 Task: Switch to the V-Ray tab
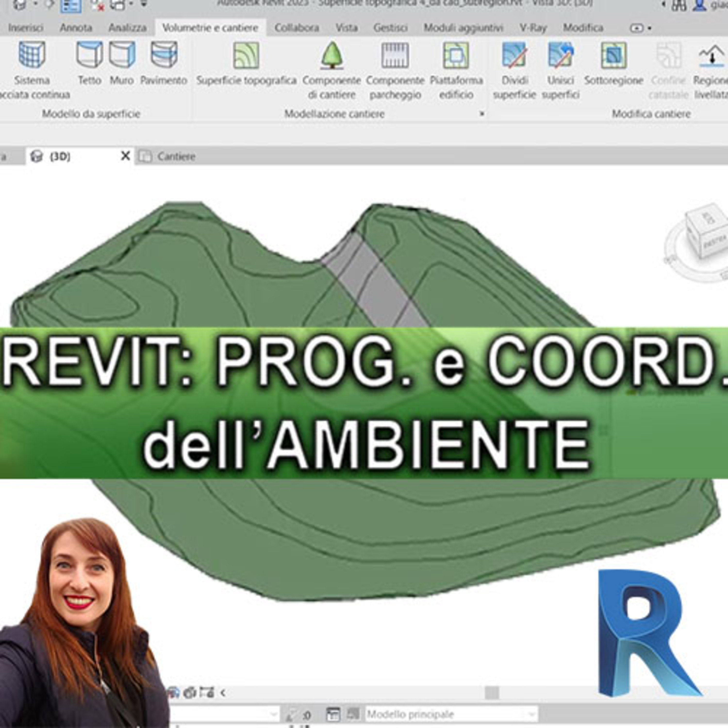pyautogui.click(x=533, y=27)
